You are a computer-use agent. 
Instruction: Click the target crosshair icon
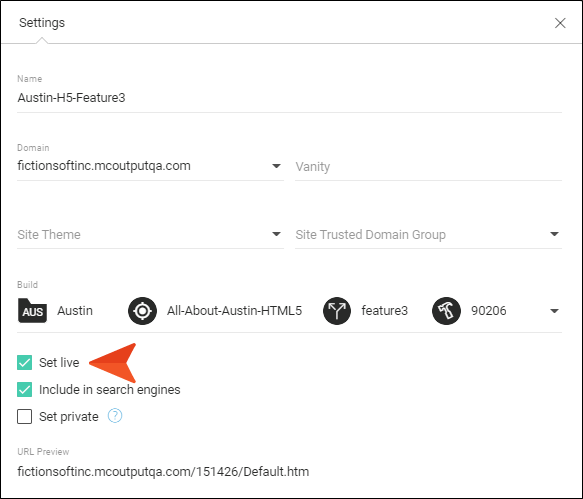point(142,311)
